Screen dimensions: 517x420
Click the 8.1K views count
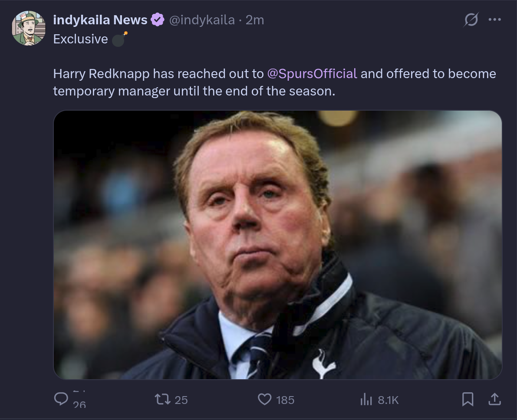click(388, 400)
